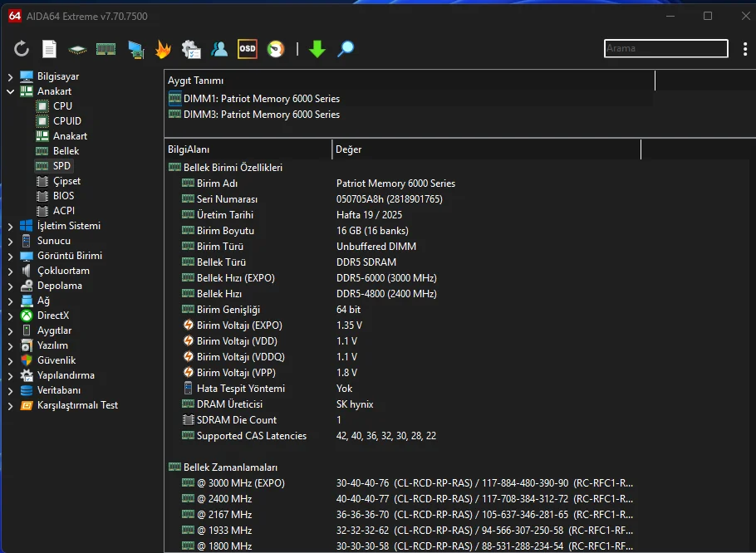756x553 pixels.
Task: Open the Report page icon
Action: 50,49
